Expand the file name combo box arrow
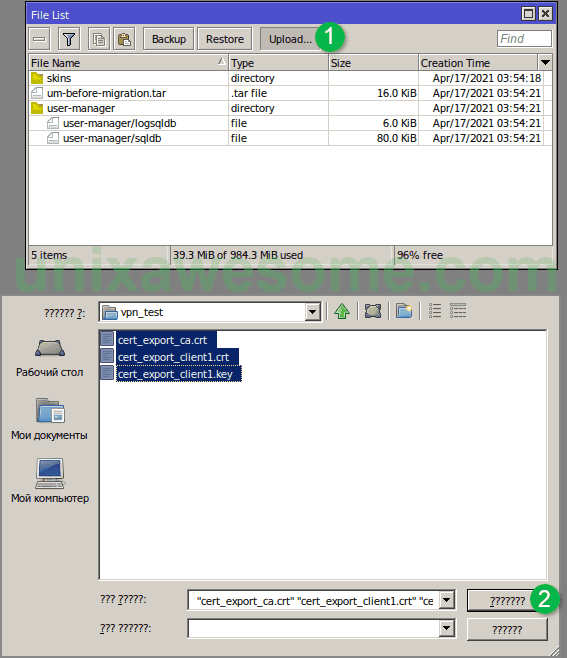 pyautogui.click(x=447, y=601)
